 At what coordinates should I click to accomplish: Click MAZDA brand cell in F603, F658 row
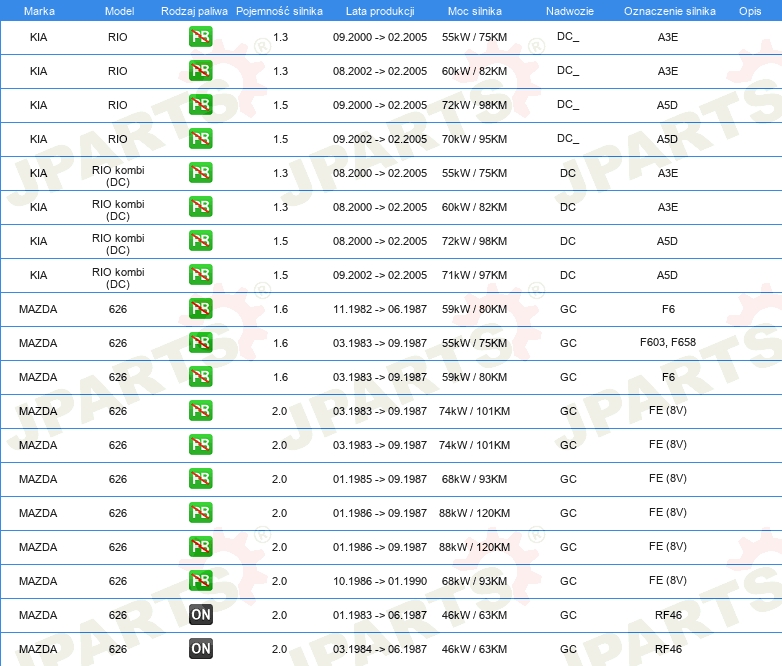38,343
